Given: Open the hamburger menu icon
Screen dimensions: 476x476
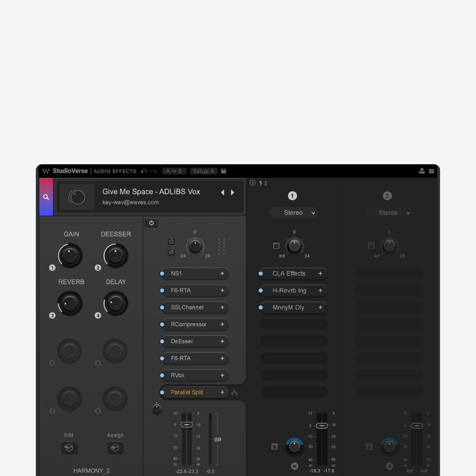Looking at the screenshot, I should click(x=431, y=171).
